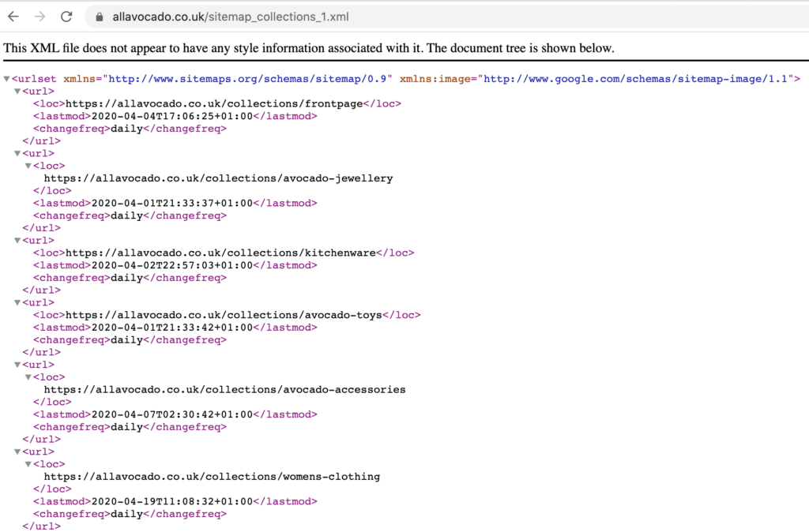
Task: Collapse the womens-clothing url entry
Action: point(17,451)
